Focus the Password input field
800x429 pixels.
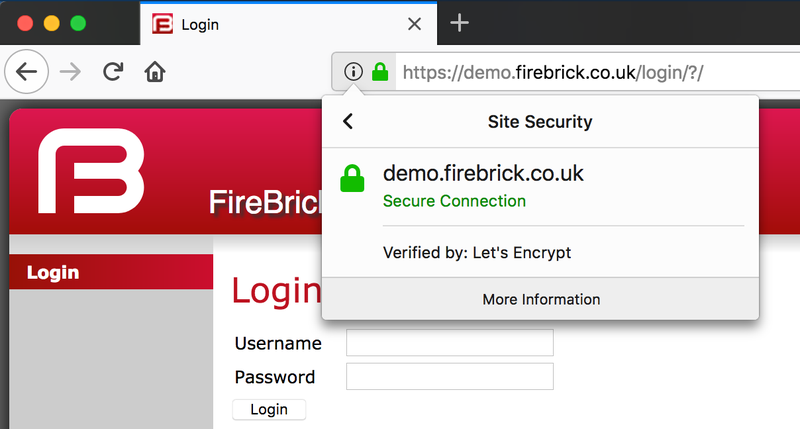click(x=449, y=376)
